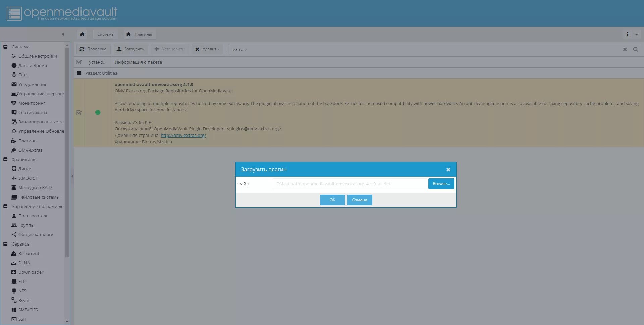Select the Система breadcrumb
Image resolution: width=644 pixels, height=325 pixels.
105,34
